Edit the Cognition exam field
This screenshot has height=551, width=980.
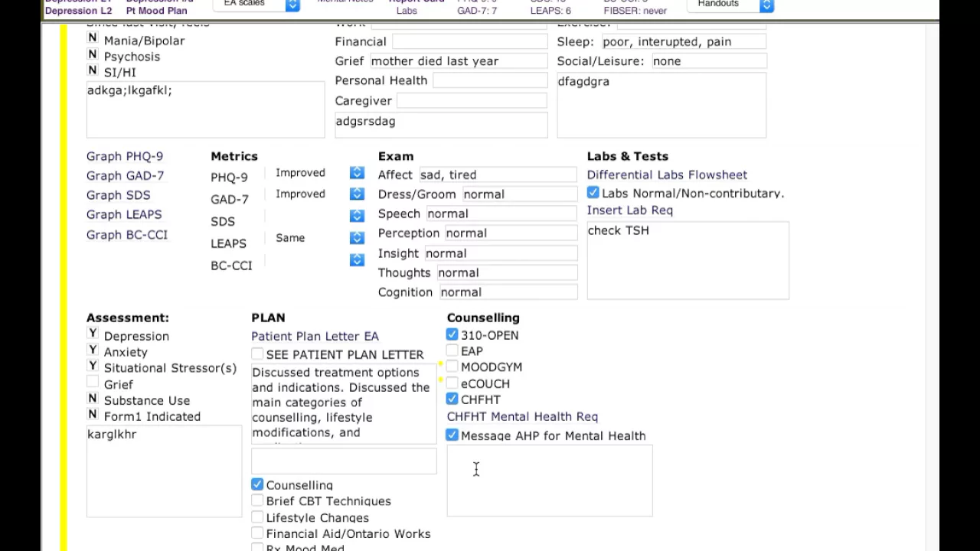[x=508, y=292]
